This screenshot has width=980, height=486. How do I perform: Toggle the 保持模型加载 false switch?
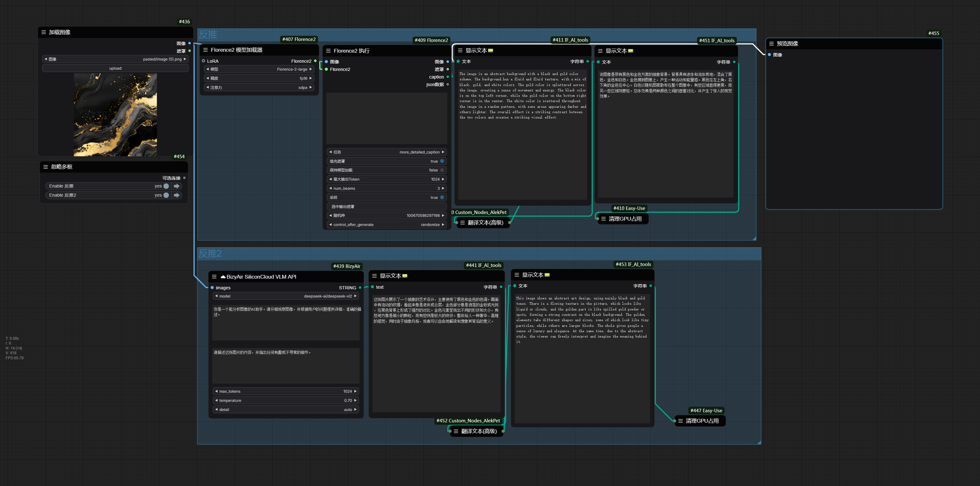click(442, 170)
